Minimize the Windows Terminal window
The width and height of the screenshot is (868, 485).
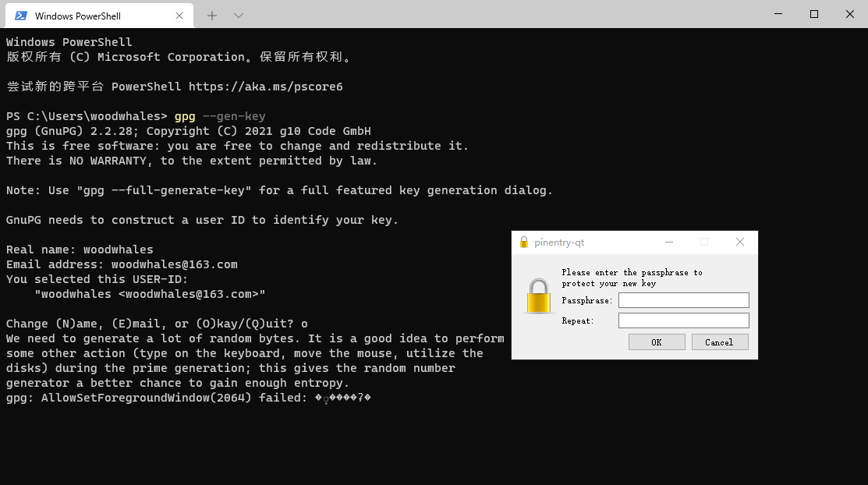pos(778,14)
